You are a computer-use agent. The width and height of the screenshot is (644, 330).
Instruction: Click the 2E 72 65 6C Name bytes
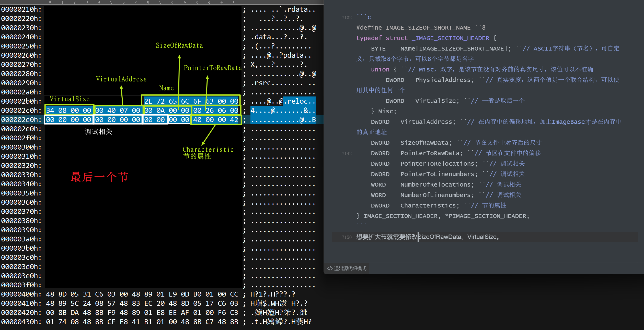166,101
